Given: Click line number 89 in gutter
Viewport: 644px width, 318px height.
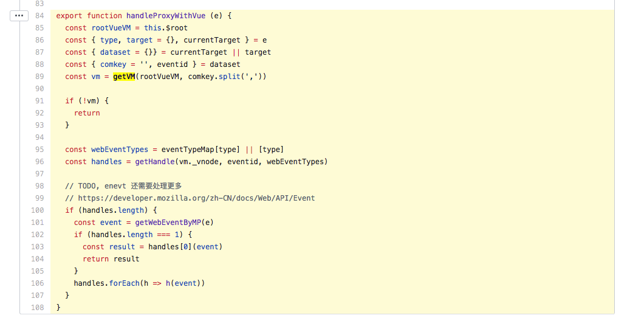Looking at the screenshot, I should tap(39, 77).
